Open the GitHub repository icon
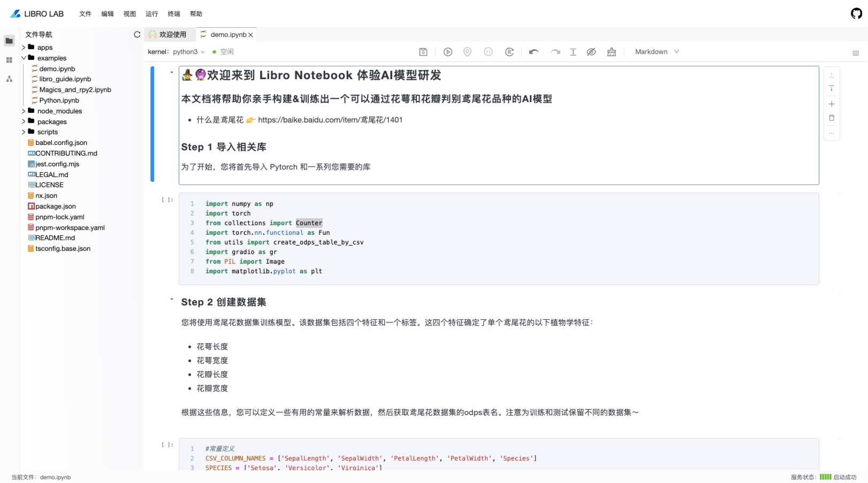 click(x=856, y=13)
